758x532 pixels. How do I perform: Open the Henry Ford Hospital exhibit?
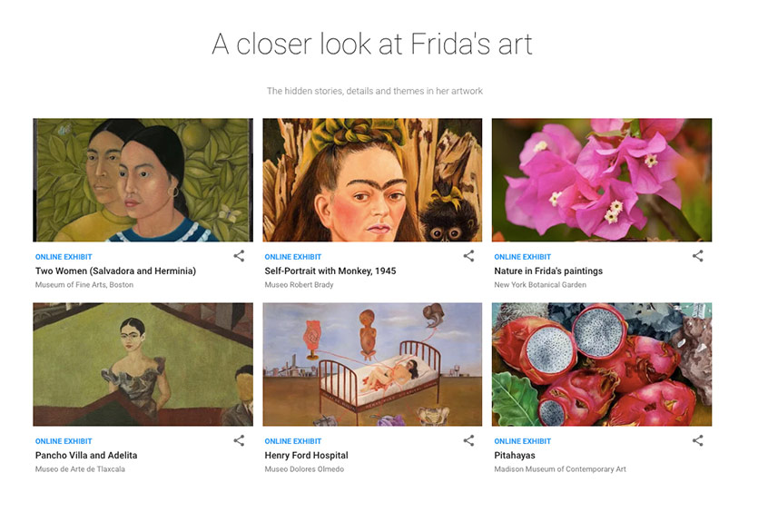point(306,455)
